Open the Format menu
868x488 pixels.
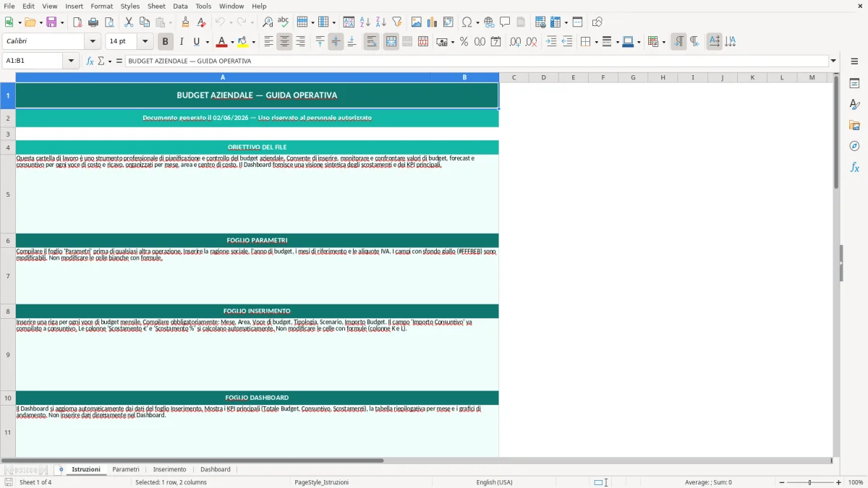(x=102, y=6)
